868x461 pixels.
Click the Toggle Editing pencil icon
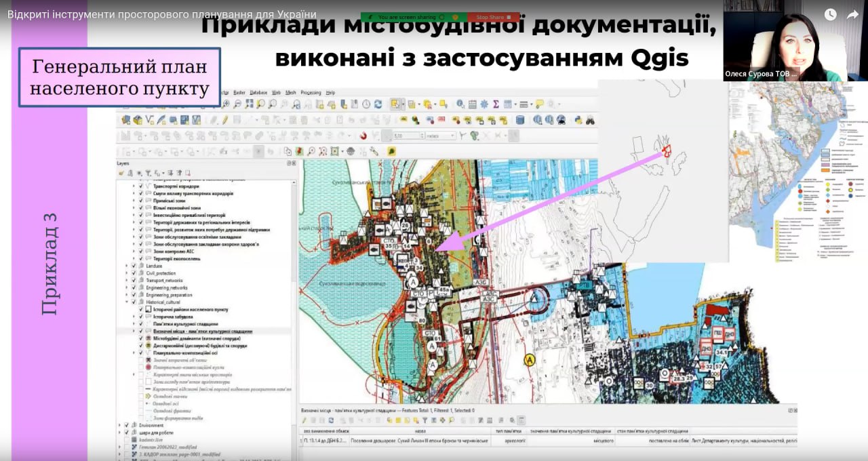(x=224, y=120)
